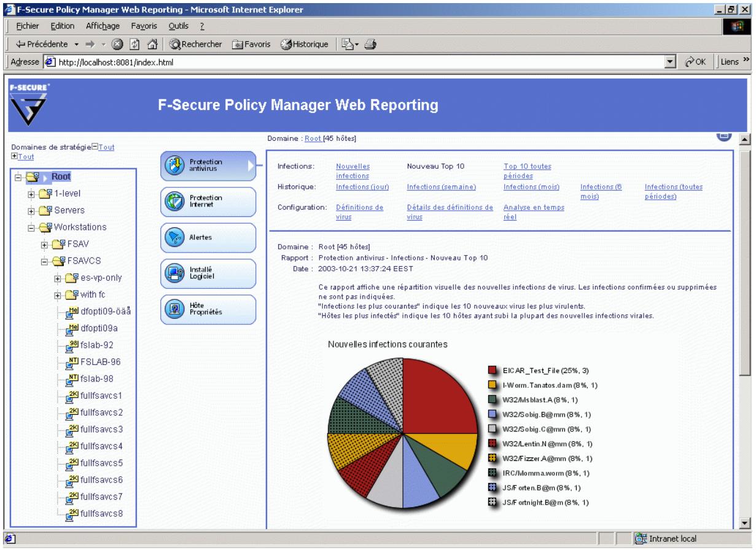Open the Alertes section

208,238
